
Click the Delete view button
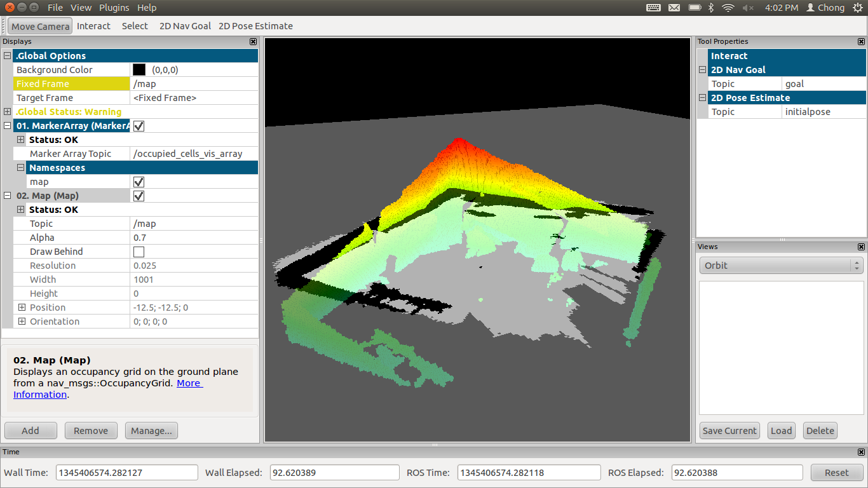[820, 430]
